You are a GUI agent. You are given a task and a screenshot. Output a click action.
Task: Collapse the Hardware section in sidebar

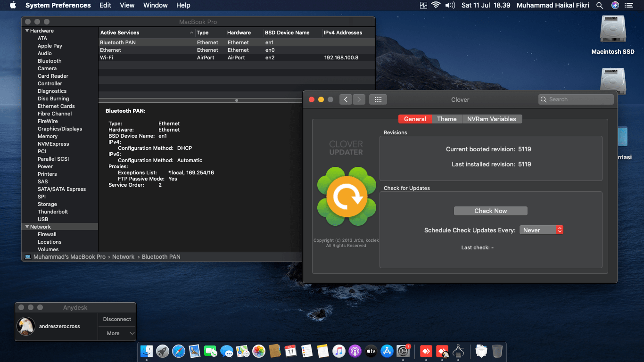(27, 31)
